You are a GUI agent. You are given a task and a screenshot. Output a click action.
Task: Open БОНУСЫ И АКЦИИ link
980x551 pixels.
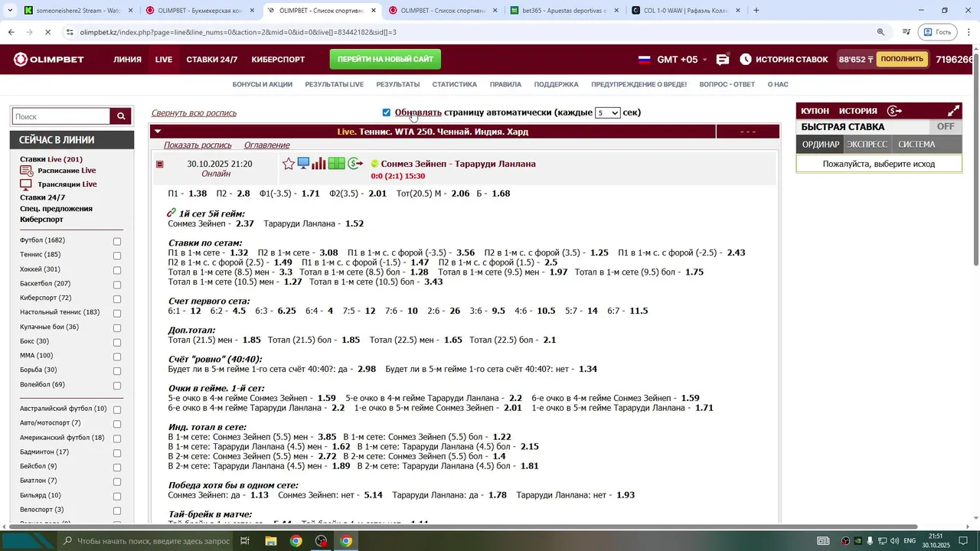click(263, 84)
